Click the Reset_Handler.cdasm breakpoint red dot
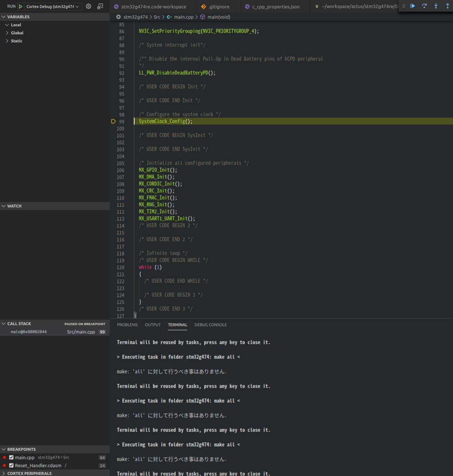 (4, 466)
